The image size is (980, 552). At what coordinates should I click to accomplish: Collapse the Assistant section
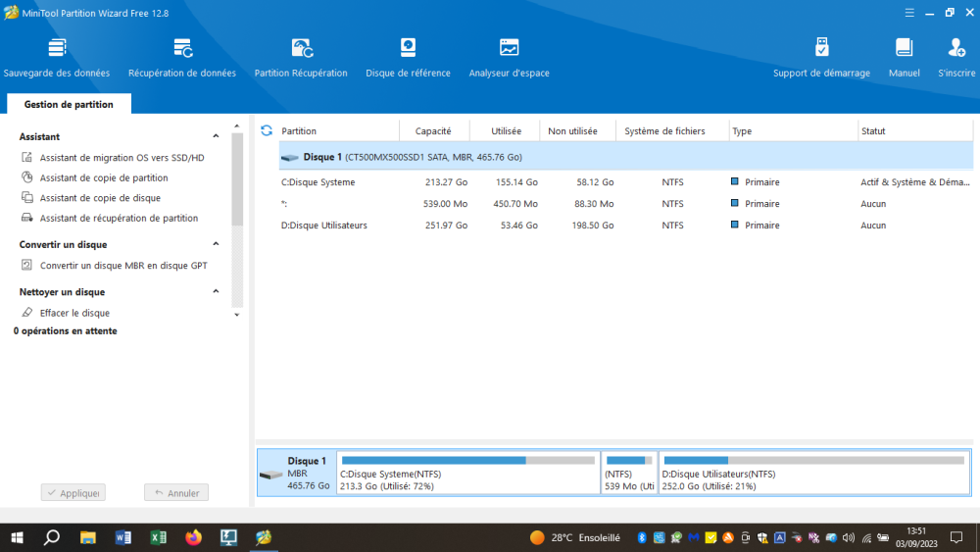click(216, 136)
